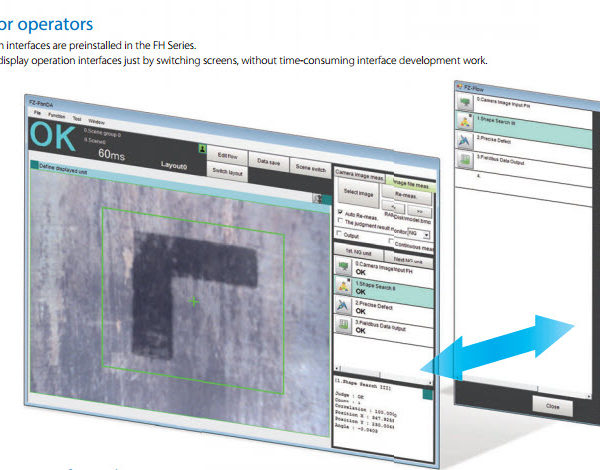Viewport: 600px width, 470px height.
Task: Open the Window menu
Action: coord(96,122)
